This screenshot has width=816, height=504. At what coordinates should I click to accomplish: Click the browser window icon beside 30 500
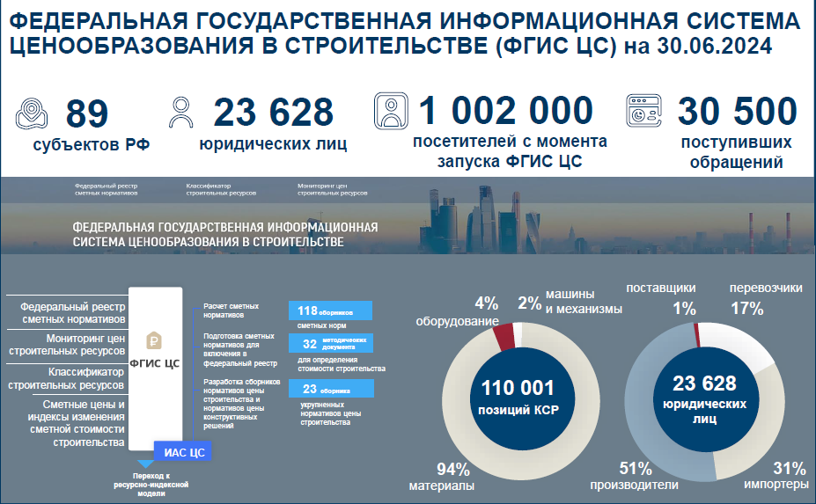point(646,113)
